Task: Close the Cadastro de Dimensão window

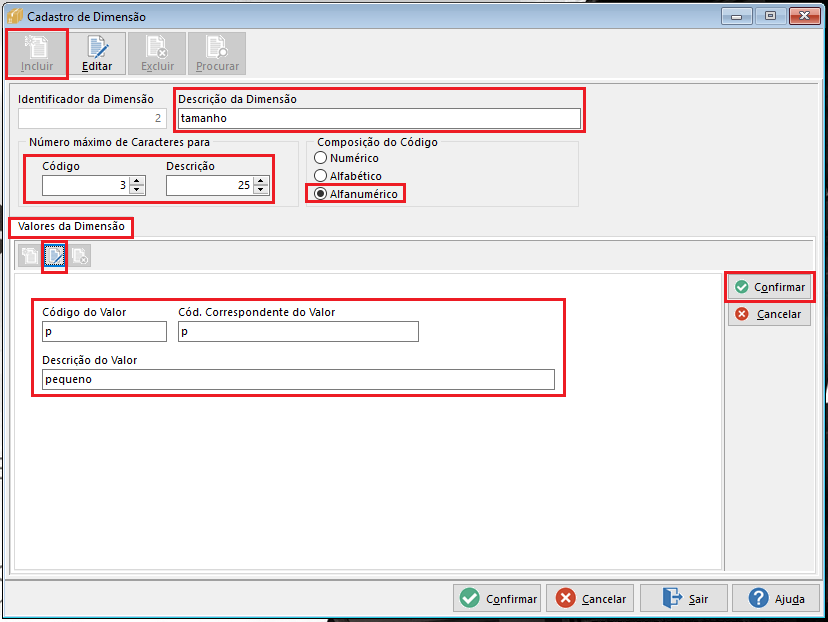Action: (804, 16)
